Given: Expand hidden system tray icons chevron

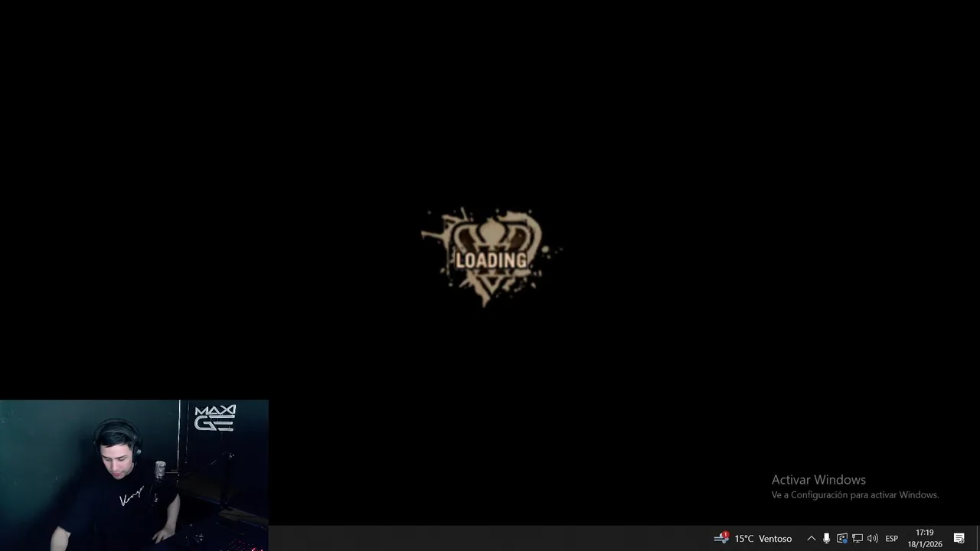Looking at the screenshot, I should pos(812,539).
